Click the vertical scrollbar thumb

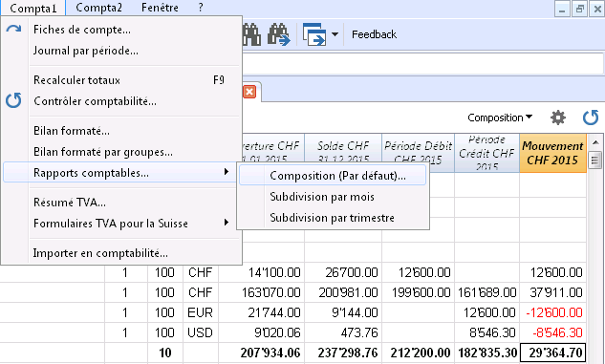pyautogui.click(x=595, y=160)
